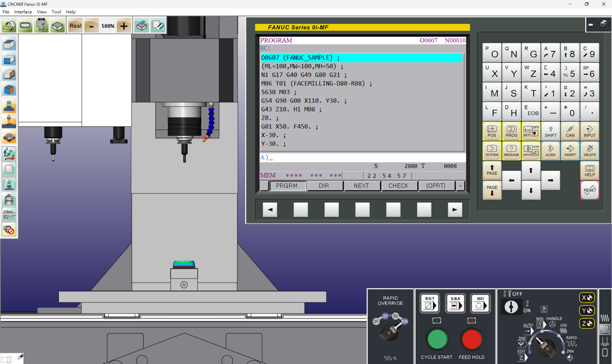Click the SHIFT key
Viewport: 612px width, 364px height.
pyautogui.click(x=551, y=131)
